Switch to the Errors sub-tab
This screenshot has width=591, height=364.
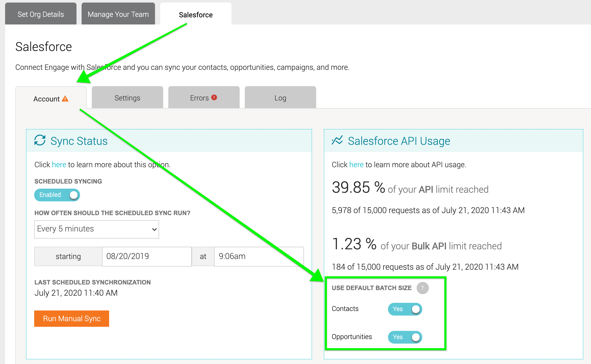(204, 97)
